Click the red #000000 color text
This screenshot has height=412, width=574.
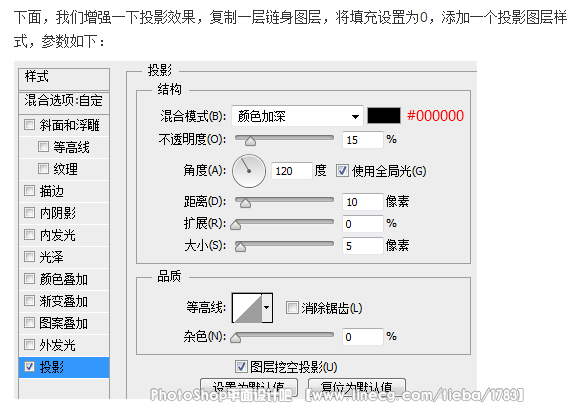(435, 116)
